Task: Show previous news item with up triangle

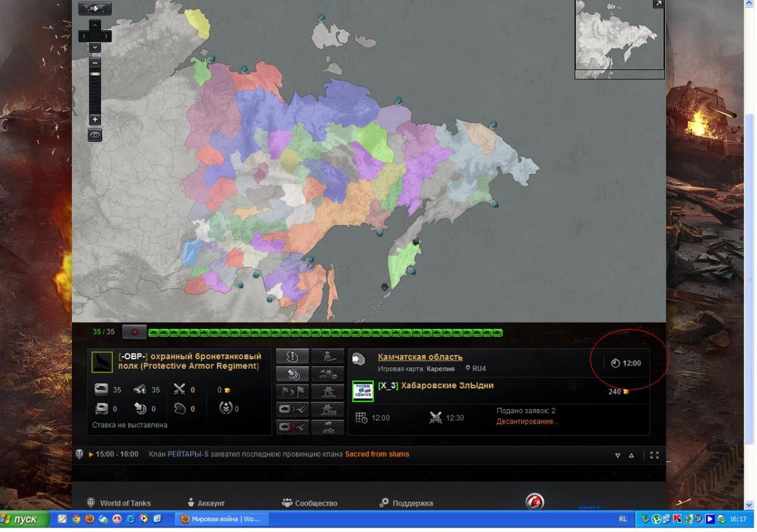Action: pyautogui.click(x=631, y=455)
